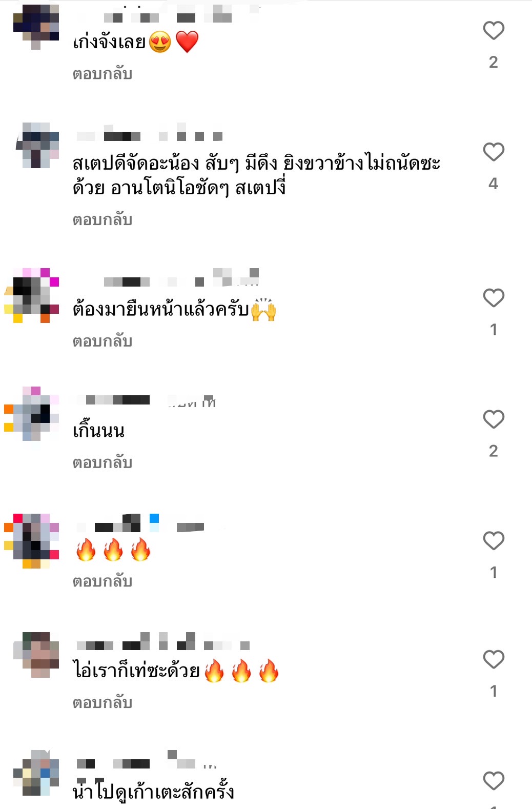Reply to the fire emojis-only comment
The height and width of the screenshot is (809, 532).
point(103,581)
